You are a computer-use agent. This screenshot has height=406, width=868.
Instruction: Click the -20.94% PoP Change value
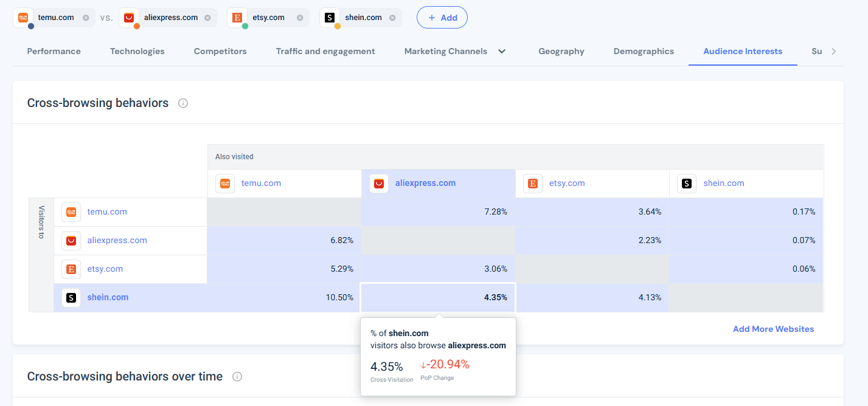(445, 365)
